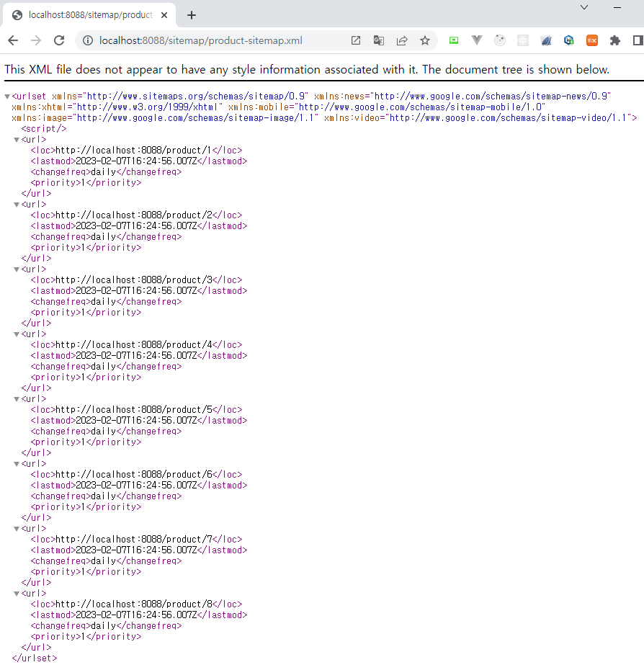Image resolution: width=644 pixels, height=670 pixels.
Task: Click priority line under product/3
Action: click(86, 313)
